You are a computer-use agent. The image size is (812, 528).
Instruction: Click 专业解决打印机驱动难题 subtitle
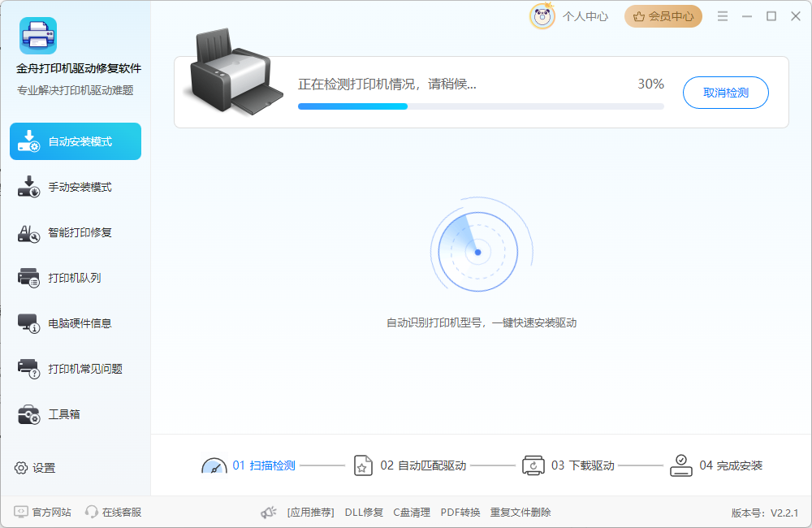(76, 90)
